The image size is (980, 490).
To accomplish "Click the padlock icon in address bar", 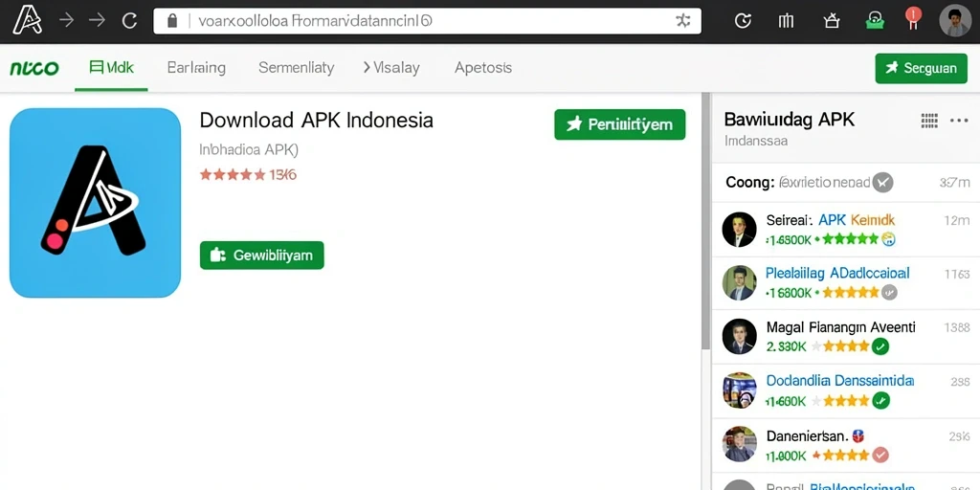I will click(x=172, y=21).
